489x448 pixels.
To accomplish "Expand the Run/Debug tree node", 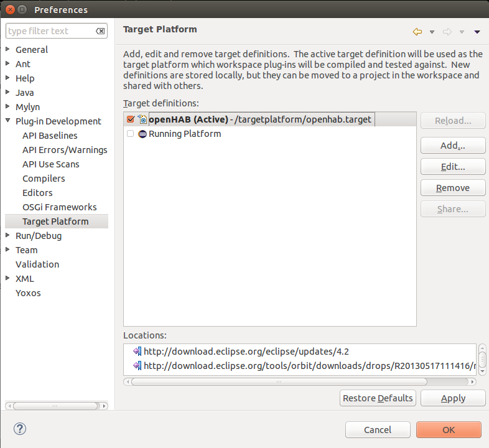I will point(7,236).
